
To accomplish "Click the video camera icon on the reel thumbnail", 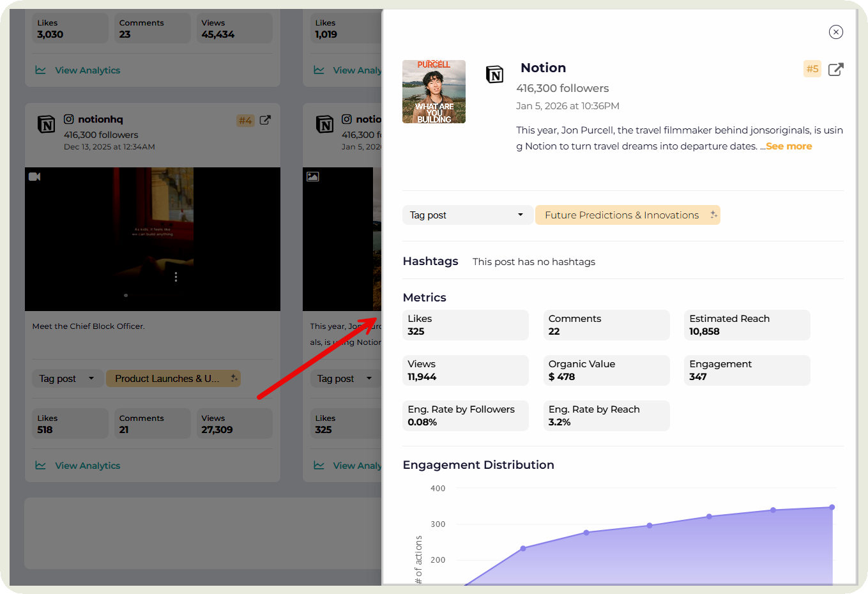I will pyautogui.click(x=34, y=176).
